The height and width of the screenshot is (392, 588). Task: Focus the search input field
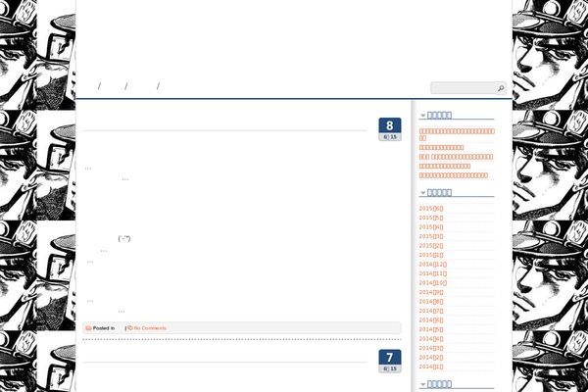pyautogui.click(x=464, y=88)
